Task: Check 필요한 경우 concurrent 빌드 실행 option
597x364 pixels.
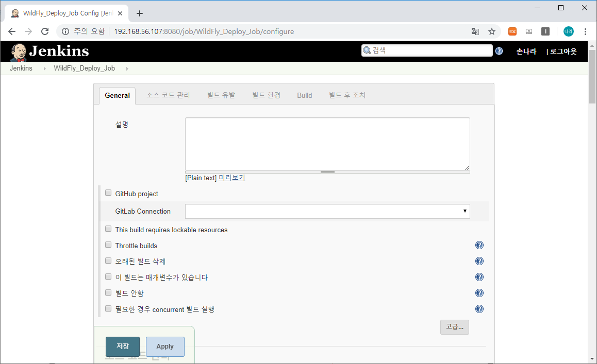Action: (x=108, y=309)
